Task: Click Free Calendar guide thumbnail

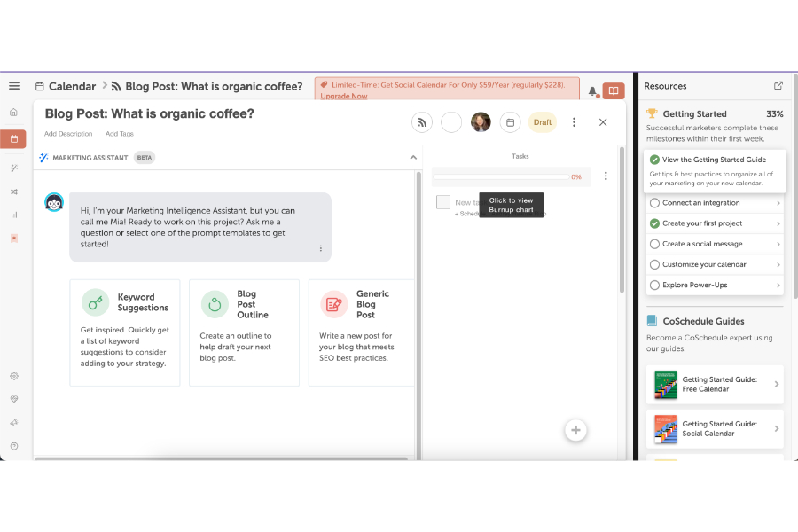Action: [x=666, y=384]
